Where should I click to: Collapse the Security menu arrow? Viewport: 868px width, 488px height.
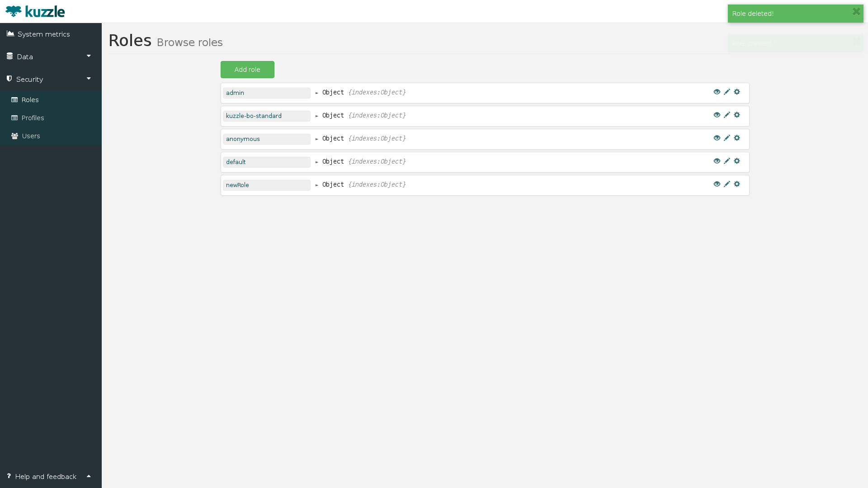tap(89, 79)
